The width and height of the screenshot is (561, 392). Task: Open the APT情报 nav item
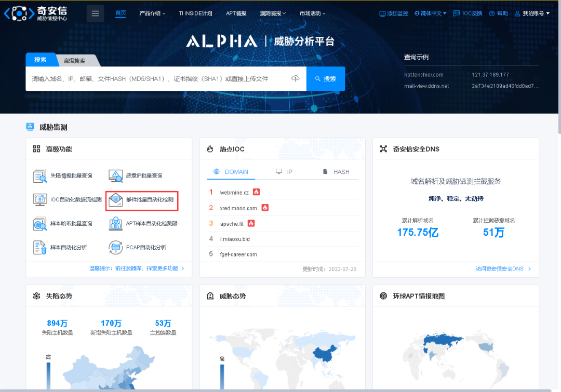coord(236,13)
